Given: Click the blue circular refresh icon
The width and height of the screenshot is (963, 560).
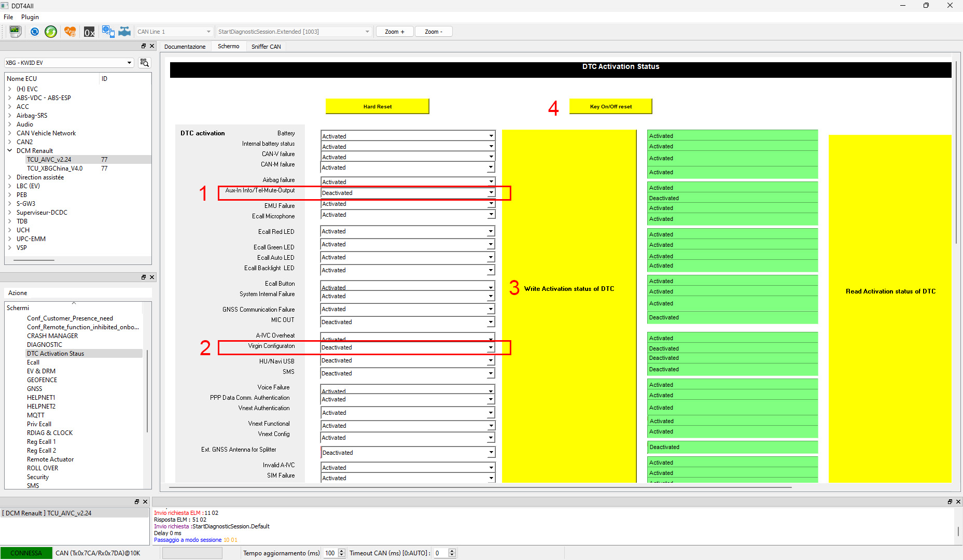Looking at the screenshot, I should coord(35,32).
